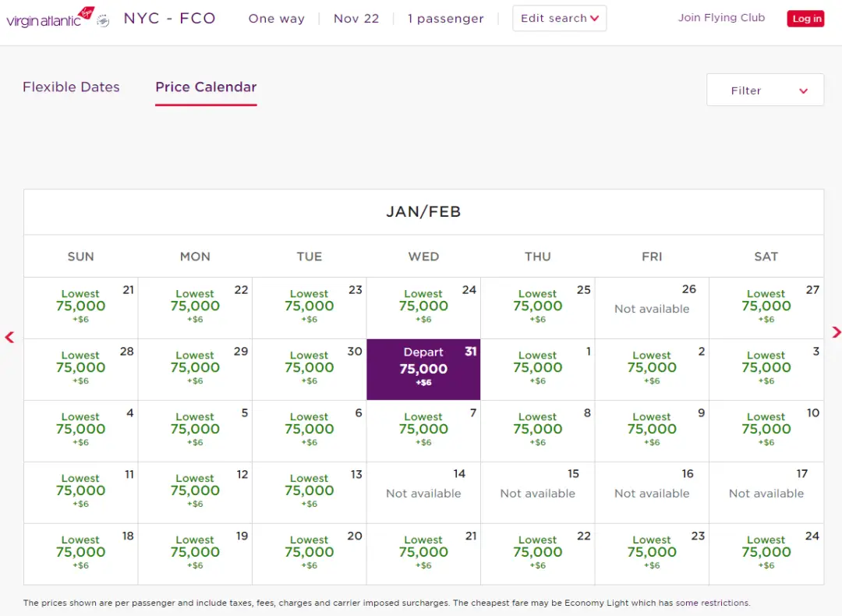Switch to Flexible Dates tab
This screenshot has height=616, width=842.
[71, 87]
